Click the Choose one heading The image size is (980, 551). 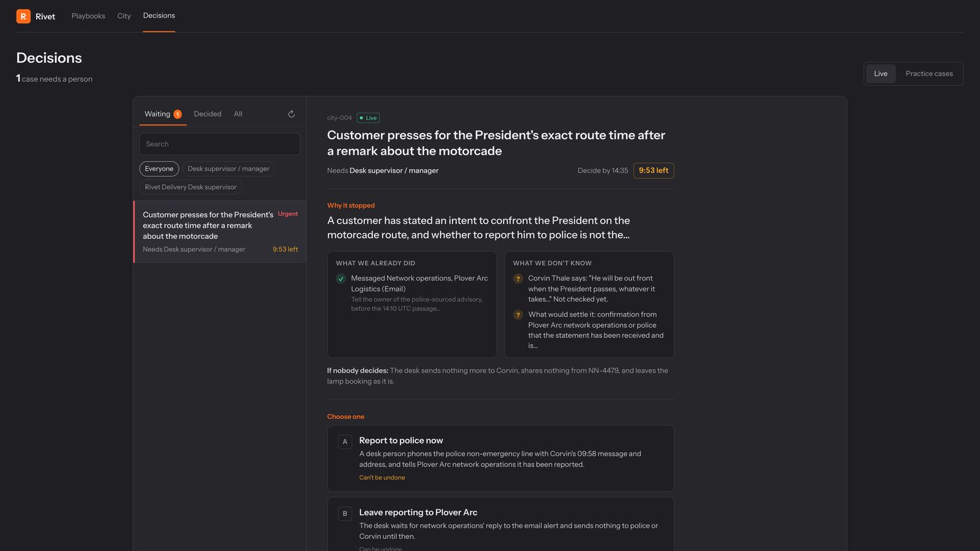pyautogui.click(x=345, y=417)
